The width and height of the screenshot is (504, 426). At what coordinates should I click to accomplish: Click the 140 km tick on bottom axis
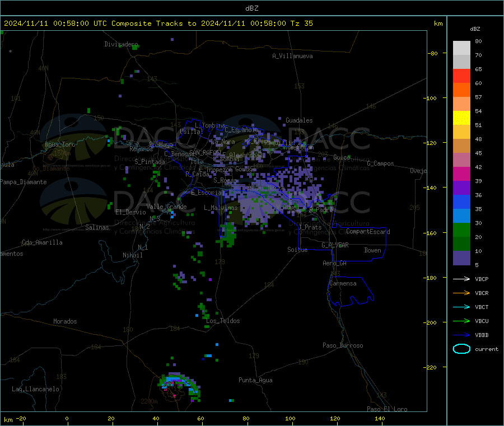[x=380, y=419]
